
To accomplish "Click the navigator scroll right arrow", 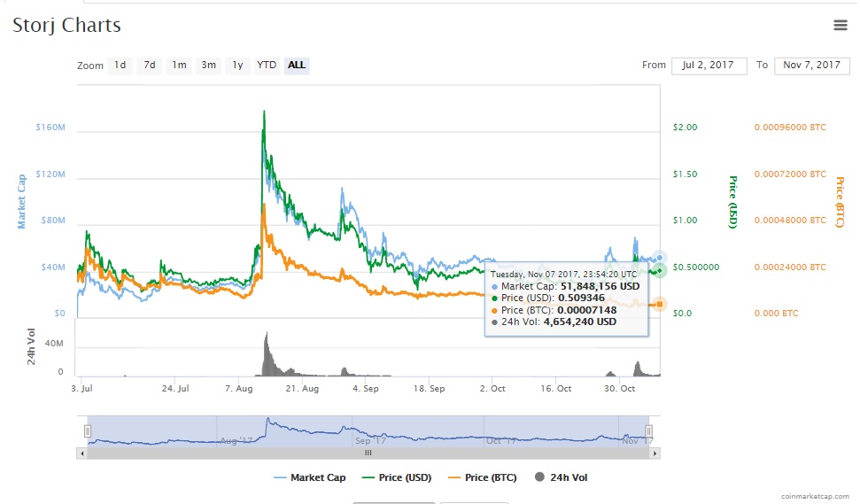I will 655,454.
